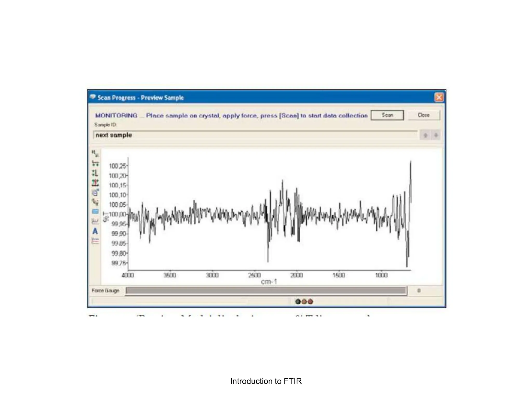This screenshot has width=532, height=399.
Task: Click the grey spectrum chart icon
Action: [x=95, y=221]
